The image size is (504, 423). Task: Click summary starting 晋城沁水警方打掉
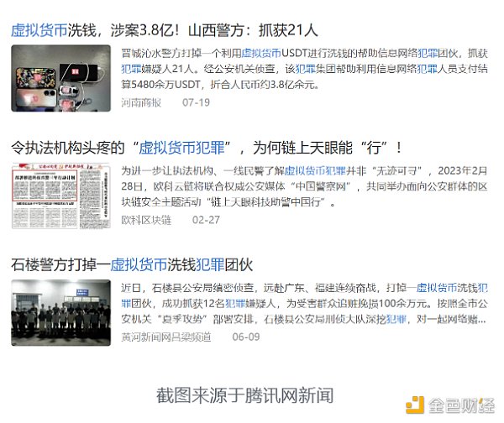coord(304,69)
